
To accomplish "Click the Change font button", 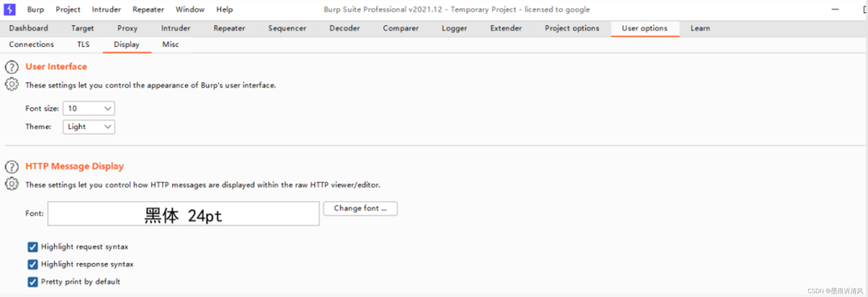I will [361, 209].
